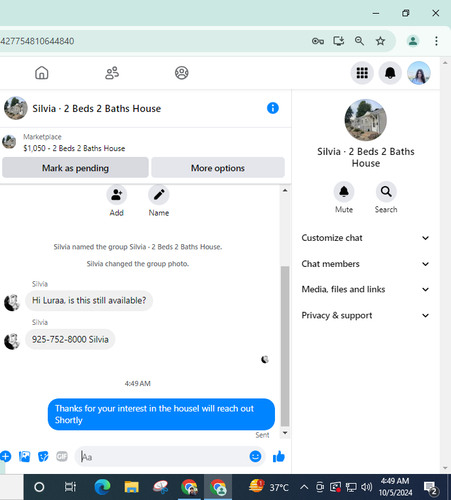This screenshot has height=500, width=451.
Task: Open Windows notification center
Action: pos(430,488)
